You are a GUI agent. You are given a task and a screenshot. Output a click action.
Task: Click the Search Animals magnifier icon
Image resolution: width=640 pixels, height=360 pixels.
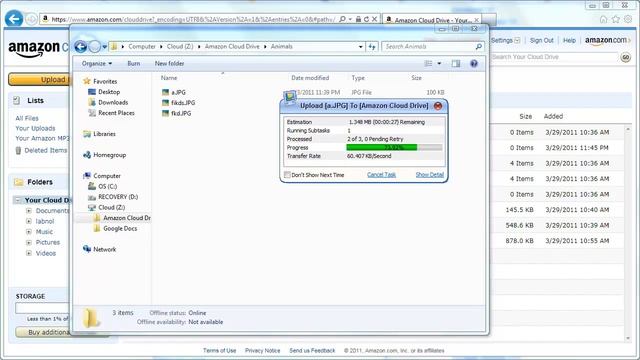click(x=478, y=47)
